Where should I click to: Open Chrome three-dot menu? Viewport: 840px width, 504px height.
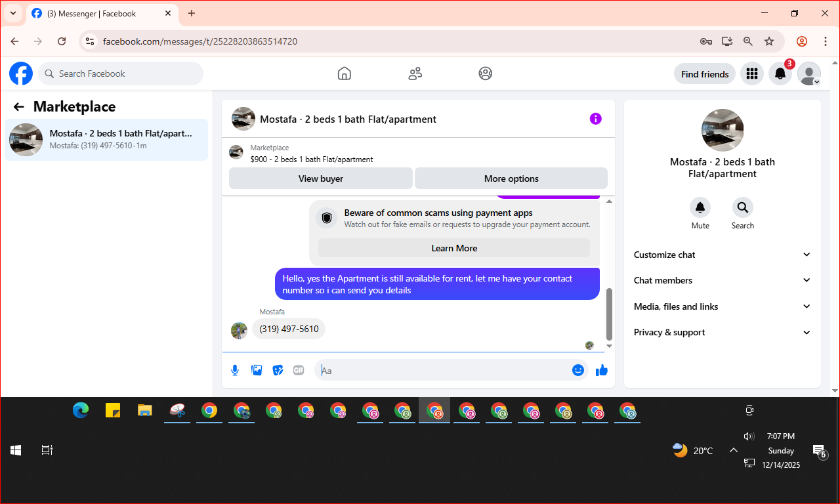click(x=826, y=41)
